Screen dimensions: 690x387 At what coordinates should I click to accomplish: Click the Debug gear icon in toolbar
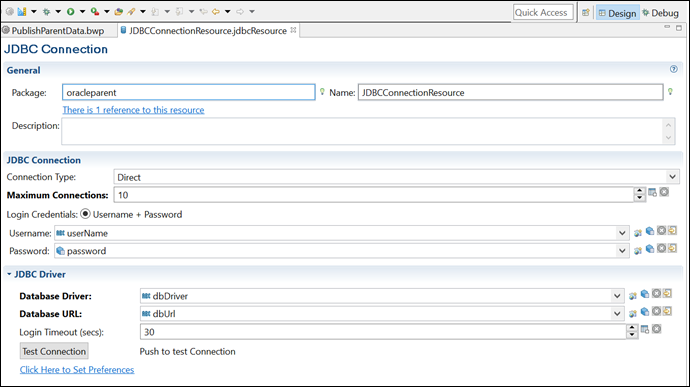tap(46, 12)
